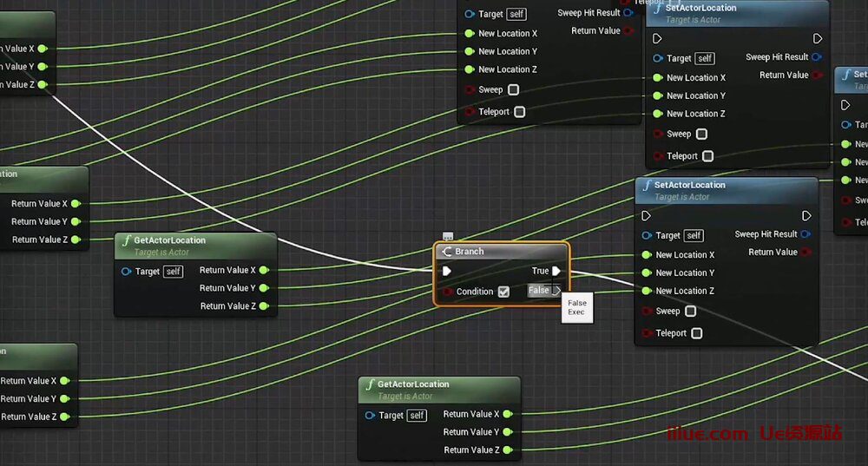Click New Location X pin on upper-right SetActorLocation
The width and height of the screenshot is (868, 466).
[658, 77]
